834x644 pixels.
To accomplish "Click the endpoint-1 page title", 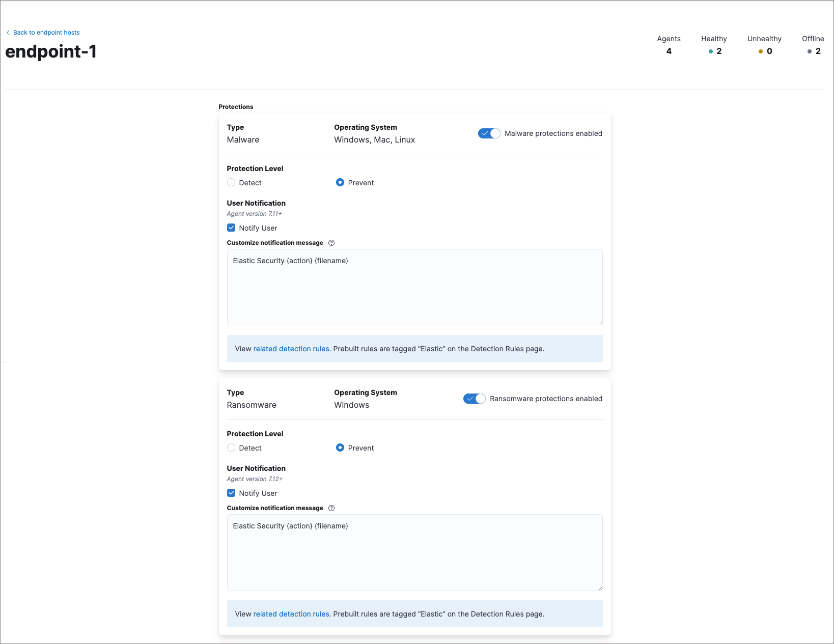I will click(x=50, y=51).
